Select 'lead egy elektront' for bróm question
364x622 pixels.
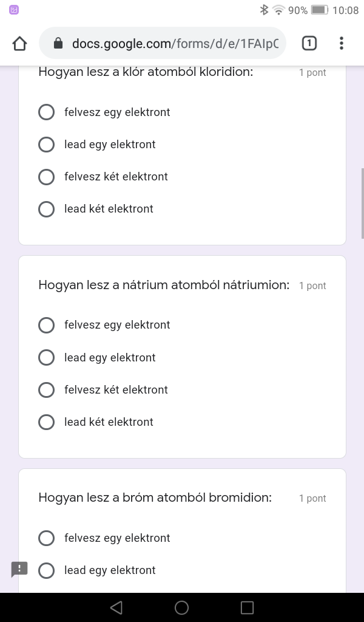47,570
